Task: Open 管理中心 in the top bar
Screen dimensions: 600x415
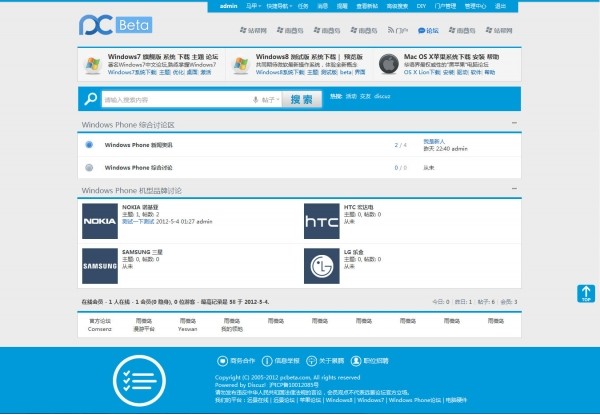Action: pos(475,6)
